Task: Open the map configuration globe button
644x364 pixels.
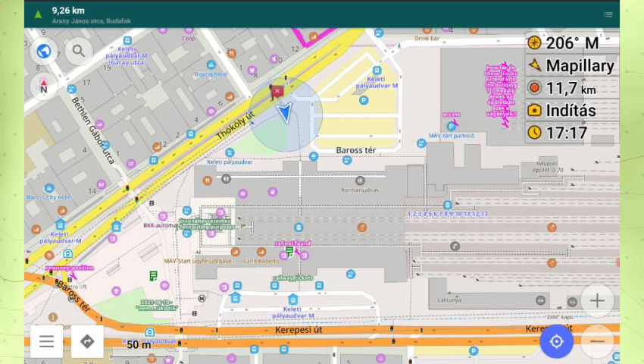Action: point(44,51)
